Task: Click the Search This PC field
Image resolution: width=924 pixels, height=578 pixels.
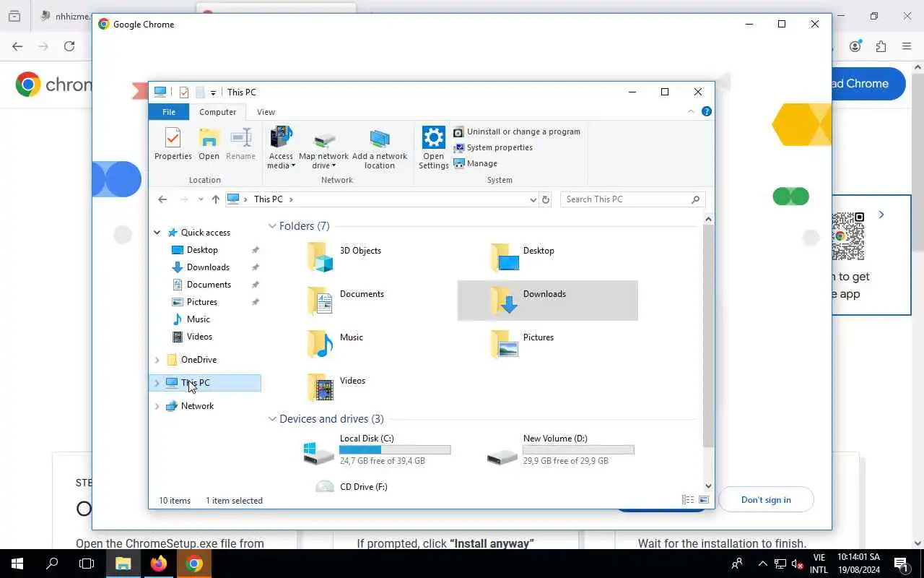Action: [x=632, y=199]
